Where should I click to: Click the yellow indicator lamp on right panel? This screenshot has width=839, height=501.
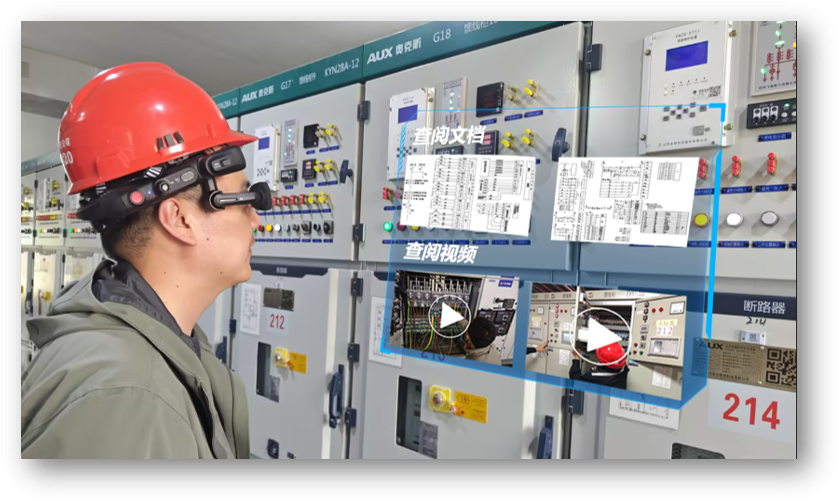[x=701, y=219]
